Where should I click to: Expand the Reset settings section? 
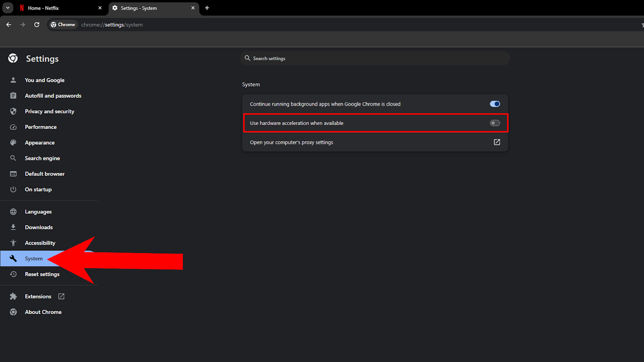42,274
